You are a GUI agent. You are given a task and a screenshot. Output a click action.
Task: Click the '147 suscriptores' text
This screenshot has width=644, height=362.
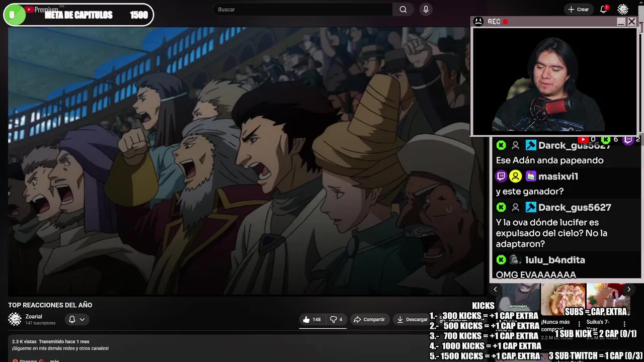40,323
